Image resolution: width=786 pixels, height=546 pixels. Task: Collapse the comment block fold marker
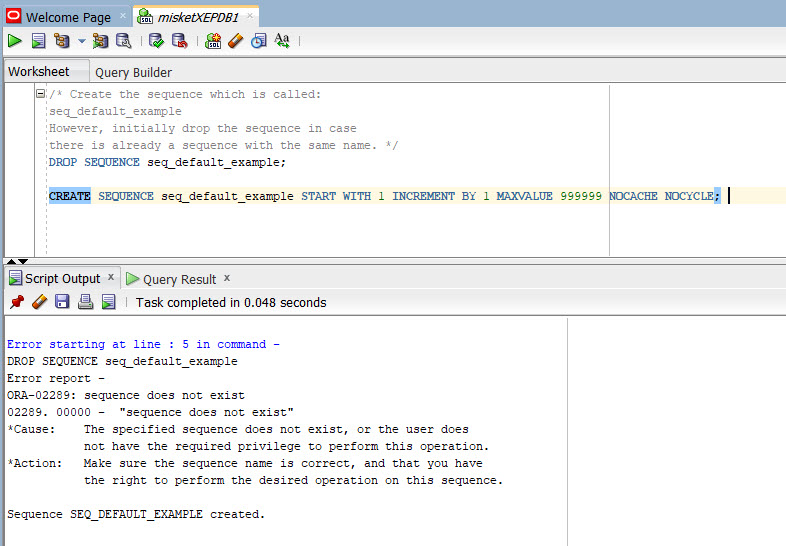coord(41,94)
